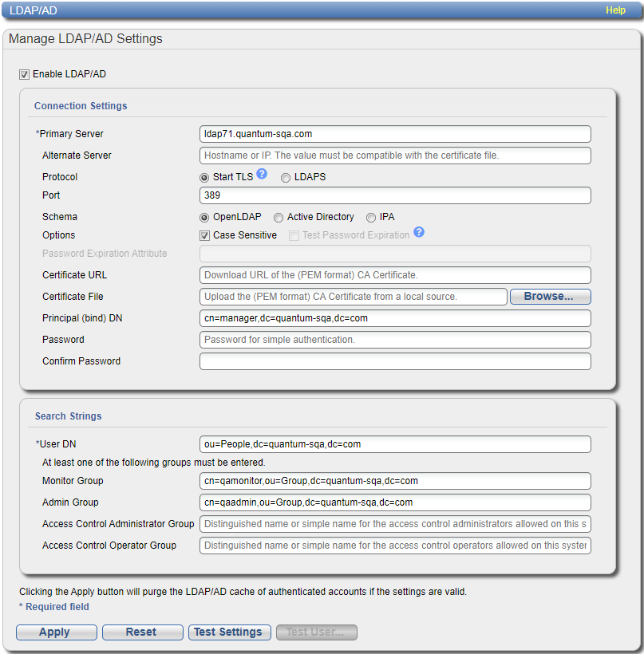The width and height of the screenshot is (644, 654).
Task: Pick the IPA schema option
Action: pyautogui.click(x=371, y=217)
